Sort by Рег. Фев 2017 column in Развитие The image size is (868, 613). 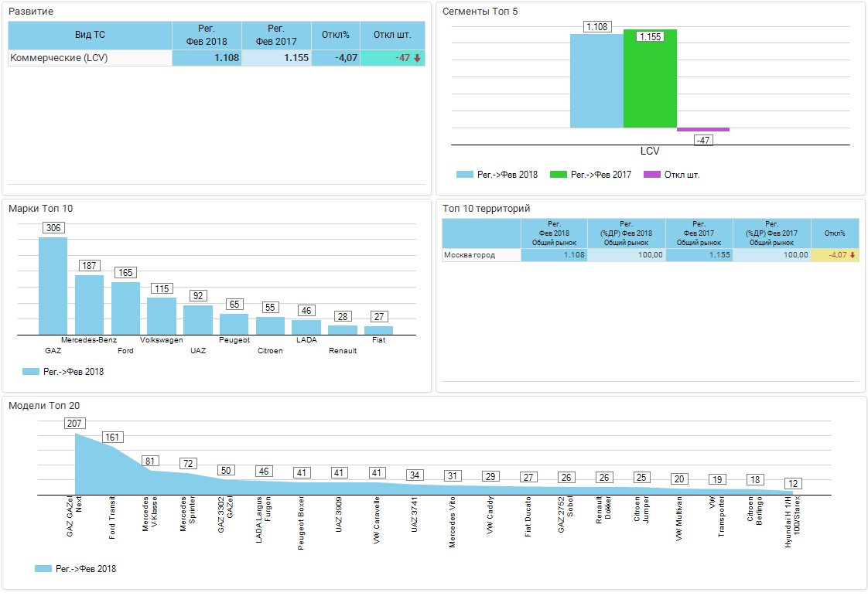click(276, 35)
